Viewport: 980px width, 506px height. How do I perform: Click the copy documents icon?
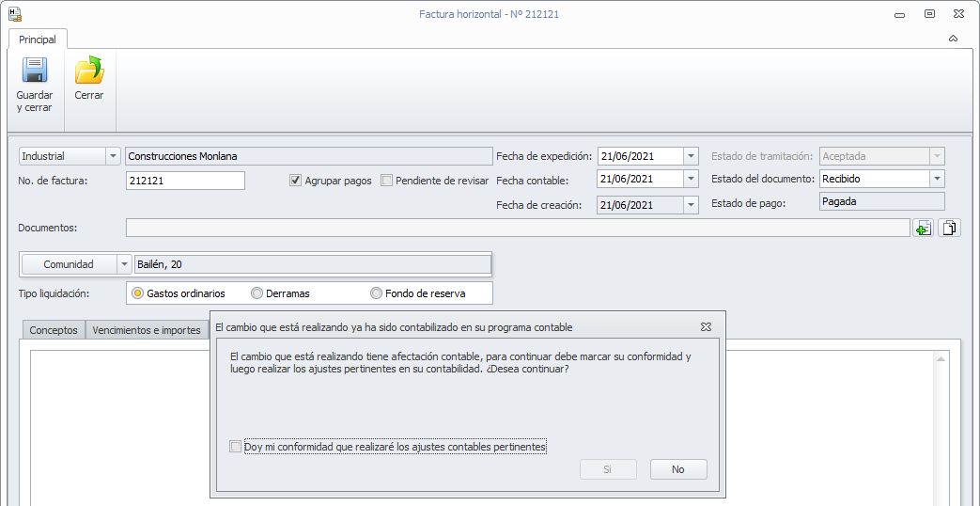[949, 228]
